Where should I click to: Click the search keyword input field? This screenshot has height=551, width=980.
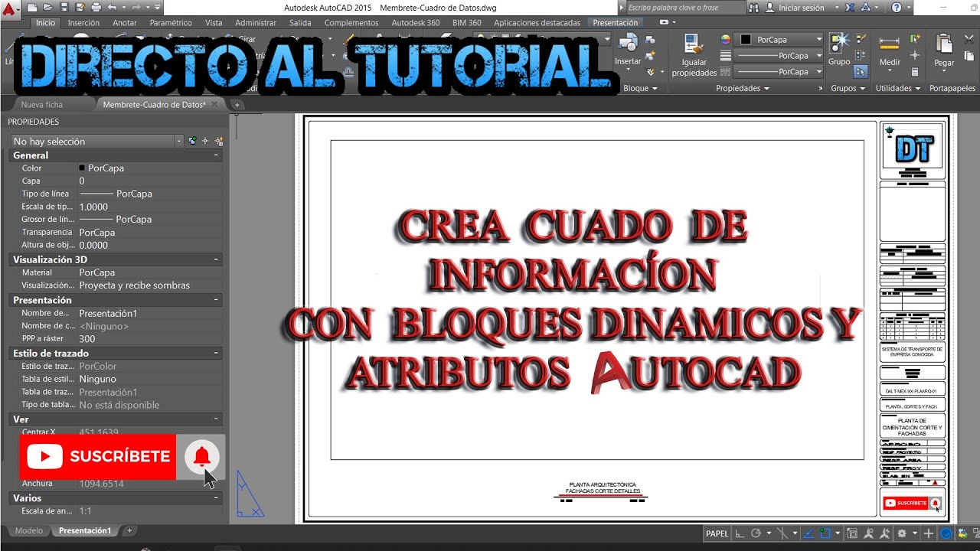click(x=684, y=8)
